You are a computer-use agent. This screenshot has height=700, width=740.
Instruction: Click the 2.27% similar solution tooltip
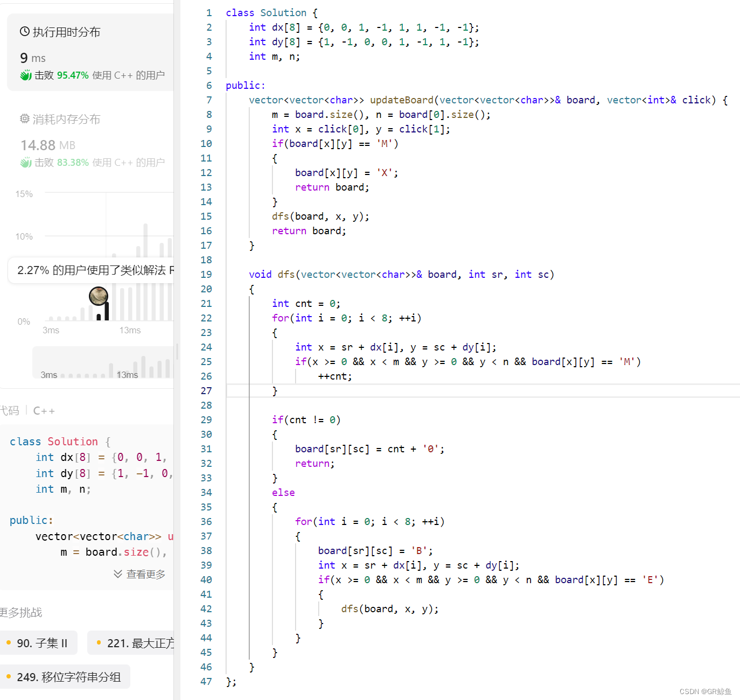tap(92, 270)
